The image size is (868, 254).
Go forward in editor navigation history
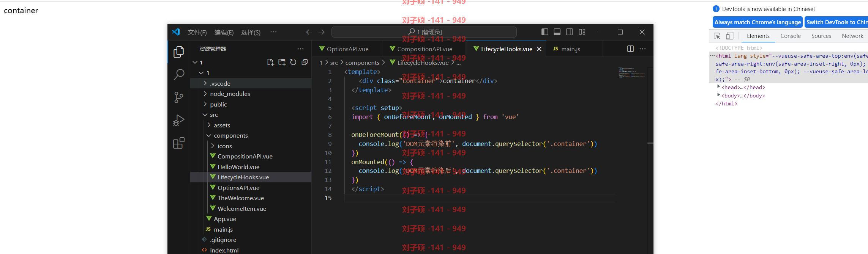coord(322,32)
